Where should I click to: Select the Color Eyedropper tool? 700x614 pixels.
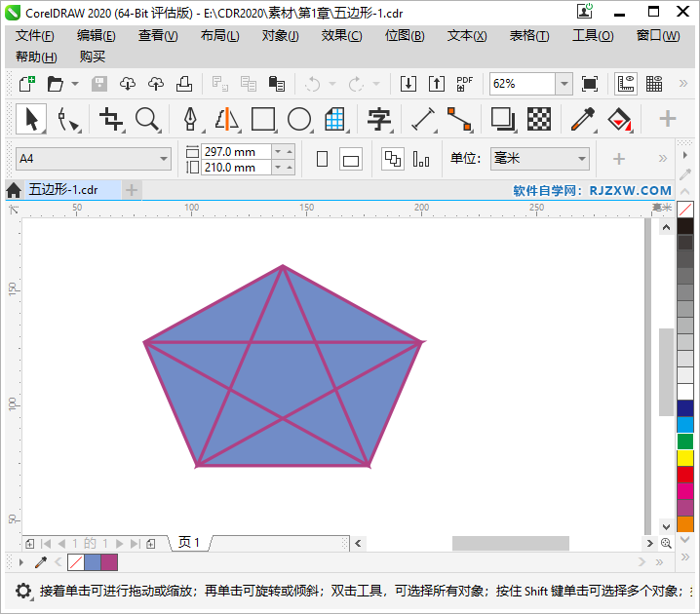point(583,119)
